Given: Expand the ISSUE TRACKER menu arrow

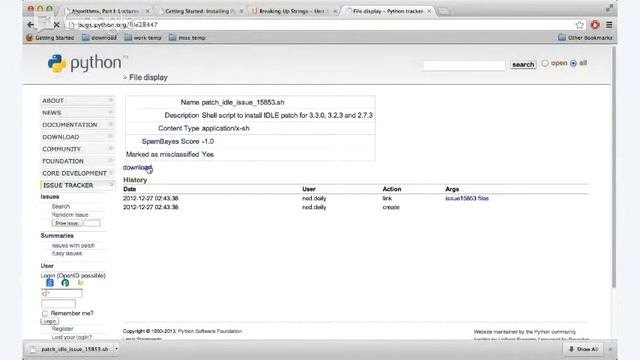Looking at the screenshot, I should 111,185.
